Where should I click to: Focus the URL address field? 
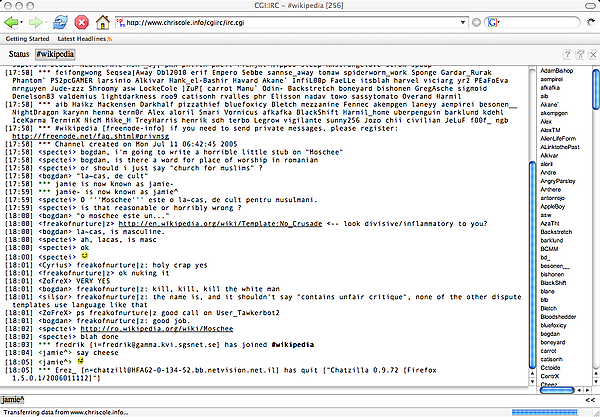(292, 23)
